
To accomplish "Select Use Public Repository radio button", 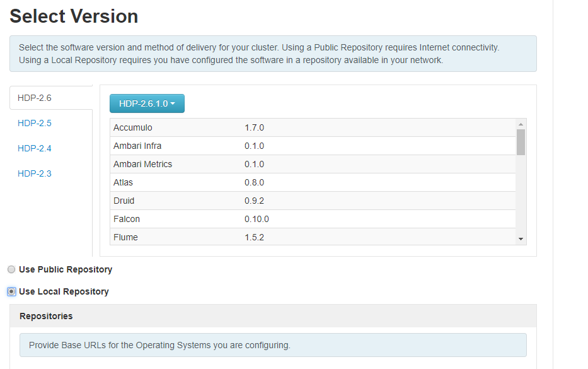I will pyautogui.click(x=11, y=269).
